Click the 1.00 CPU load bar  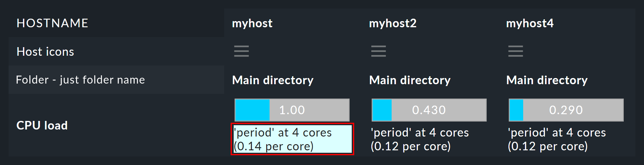tap(292, 110)
